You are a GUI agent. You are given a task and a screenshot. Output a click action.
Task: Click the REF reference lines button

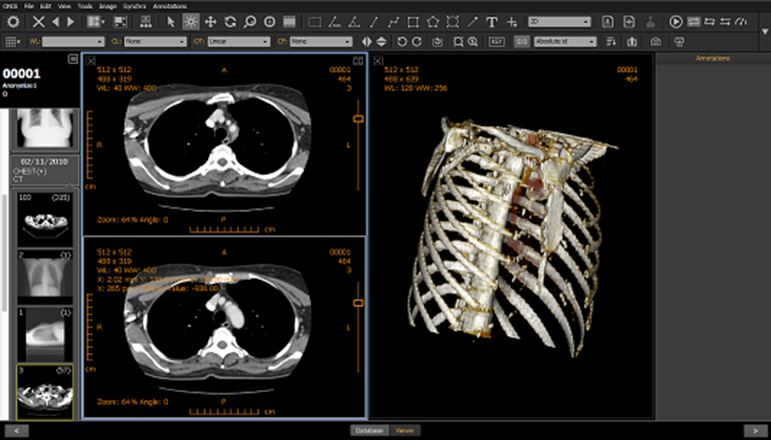coord(497,42)
